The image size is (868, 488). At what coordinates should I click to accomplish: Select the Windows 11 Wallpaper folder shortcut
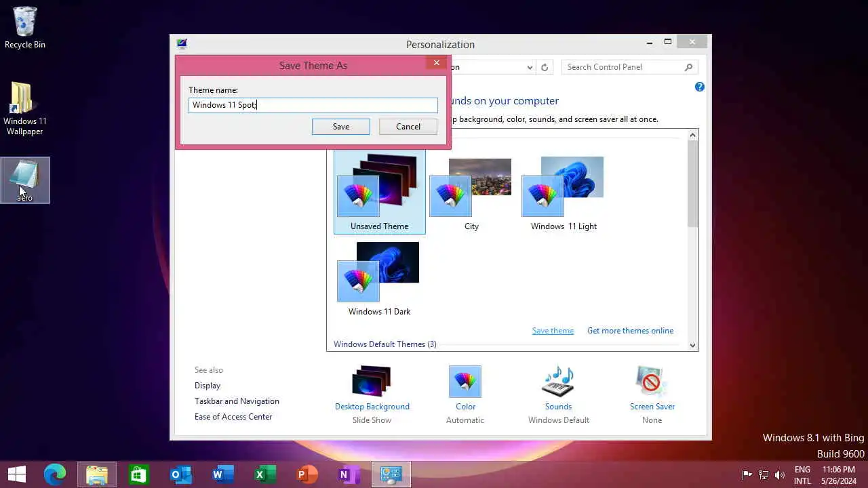pos(24,108)
